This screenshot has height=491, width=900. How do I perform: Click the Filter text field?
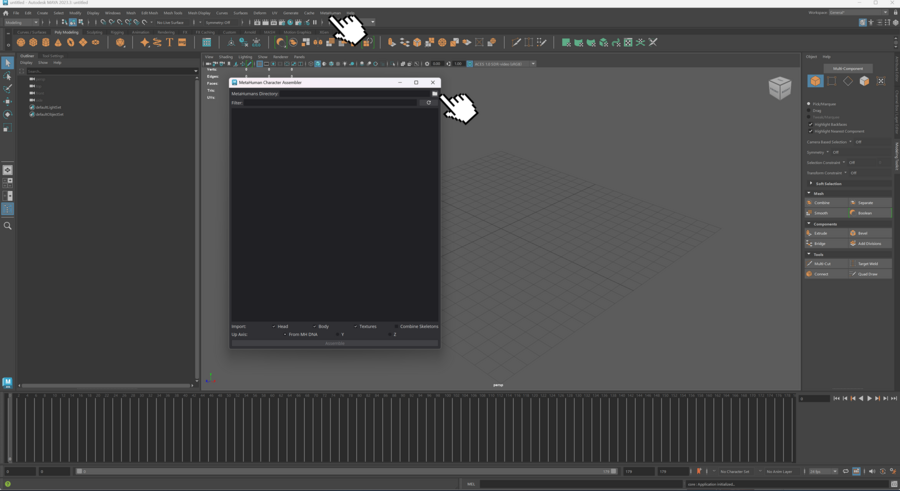point(331,103)
